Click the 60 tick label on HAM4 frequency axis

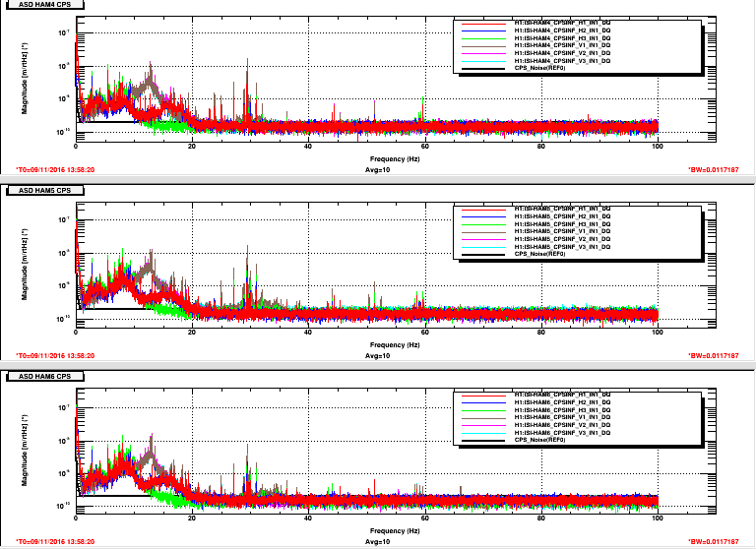point(425,147)
